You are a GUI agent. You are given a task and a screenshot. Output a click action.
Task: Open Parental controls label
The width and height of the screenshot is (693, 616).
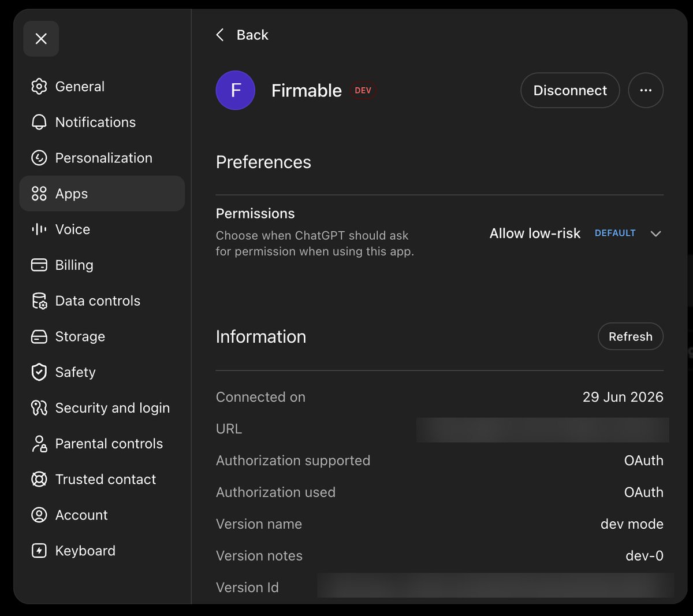pos(109,444)
